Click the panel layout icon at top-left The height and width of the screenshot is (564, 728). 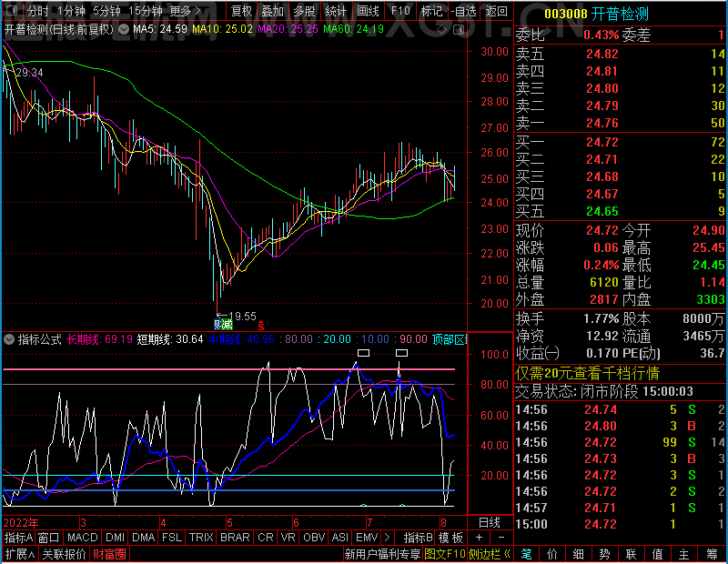[x=12, y=10]
